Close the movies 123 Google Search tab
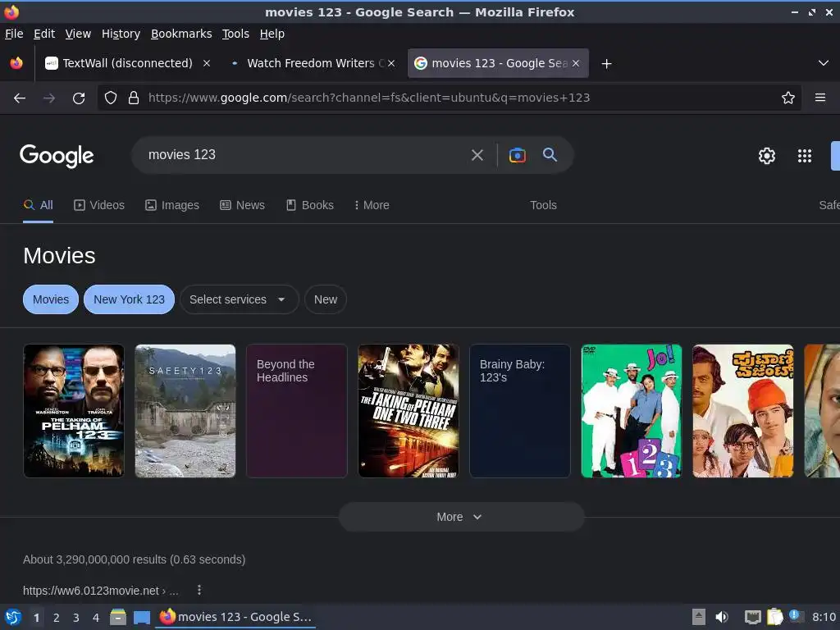This screenshot has width=840, height=630. click(x=576, y=63)
